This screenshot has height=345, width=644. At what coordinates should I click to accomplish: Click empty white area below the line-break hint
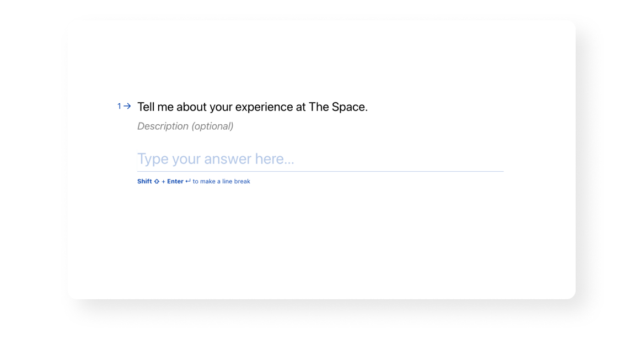(320, 243)
